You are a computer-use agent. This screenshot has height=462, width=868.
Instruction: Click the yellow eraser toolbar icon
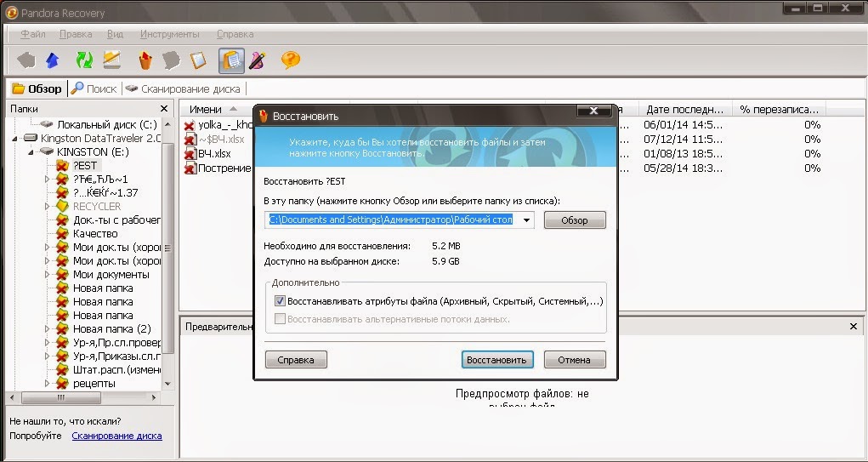pyautogui.click(x=112, y=60)
